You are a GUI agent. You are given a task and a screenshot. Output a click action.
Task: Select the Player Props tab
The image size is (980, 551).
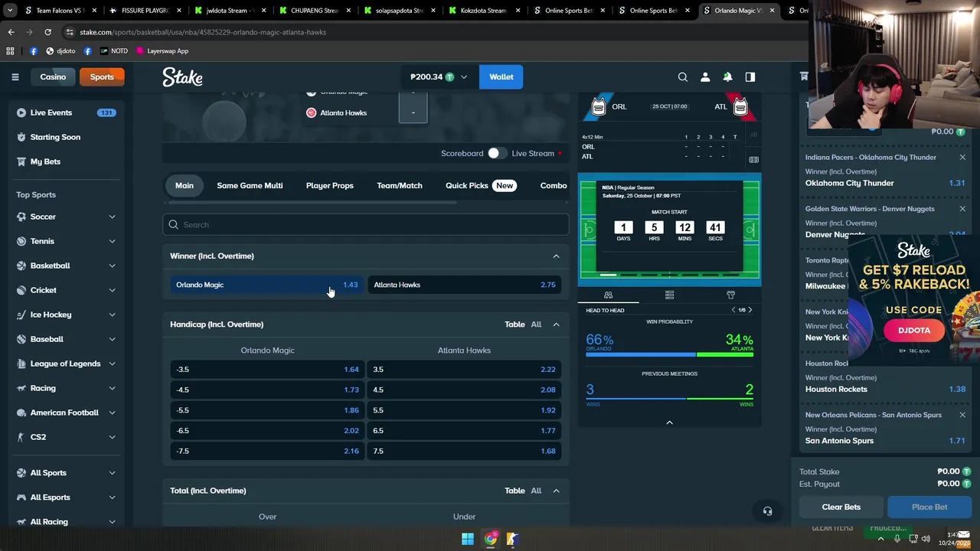click(330, 185)
